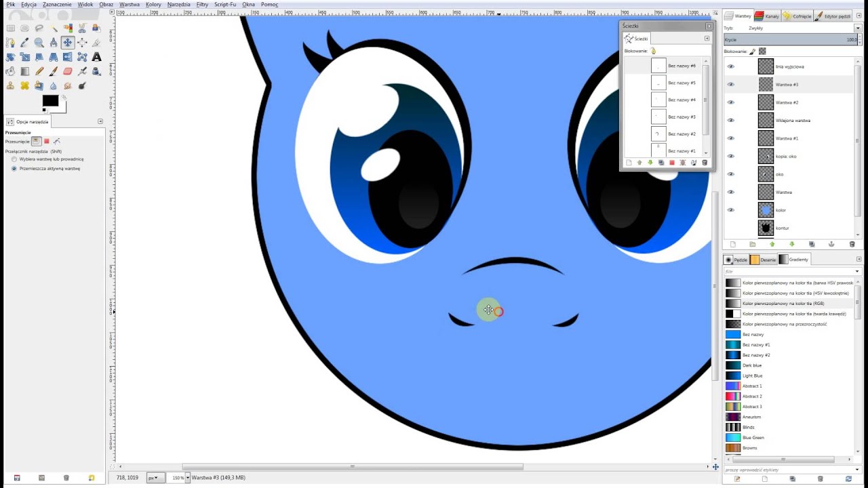Screen dimensions: 868x488
Task: Select the Measure compass tool
Action: pos(54,43)
